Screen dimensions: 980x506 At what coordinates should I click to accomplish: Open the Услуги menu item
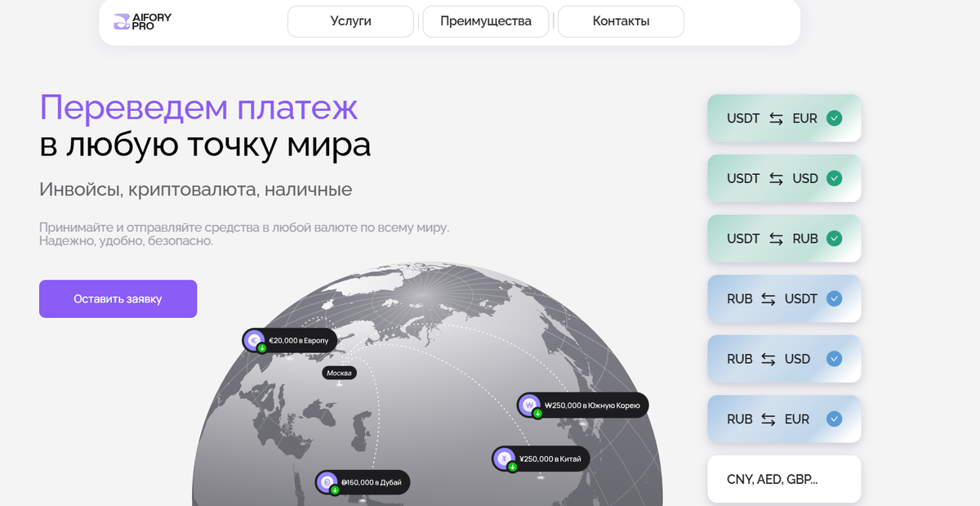tap(350, 21)
